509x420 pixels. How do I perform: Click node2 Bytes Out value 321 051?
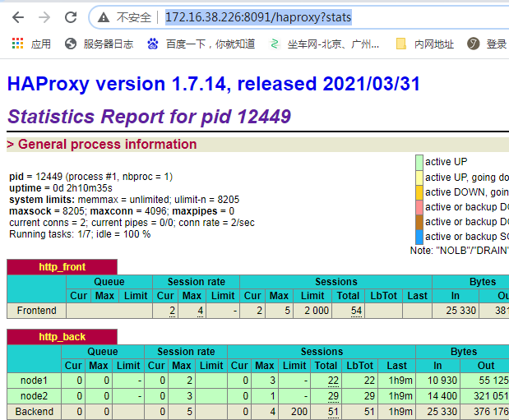coord(491,396)
